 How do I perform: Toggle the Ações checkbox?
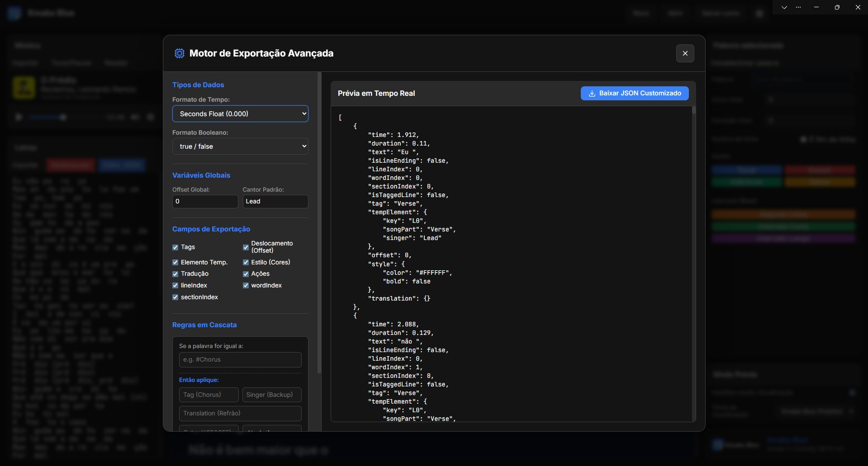click(246, 274)
